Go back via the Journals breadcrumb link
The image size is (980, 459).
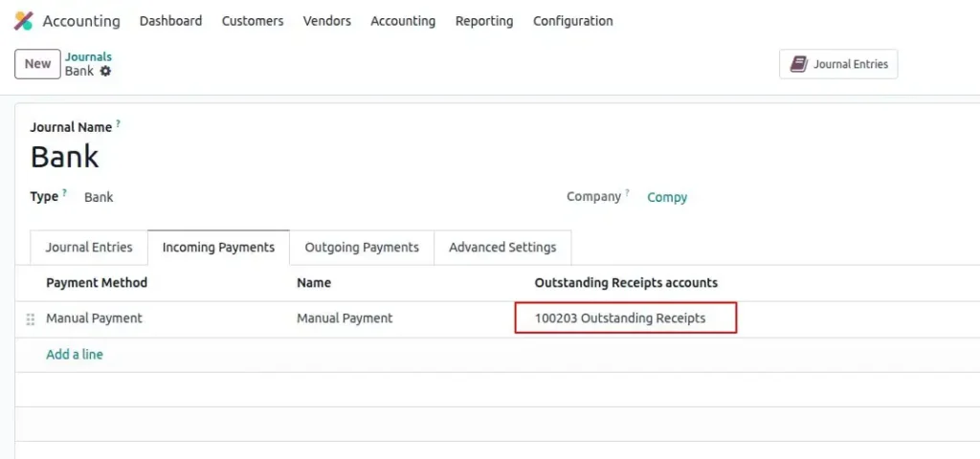point(88,56)
